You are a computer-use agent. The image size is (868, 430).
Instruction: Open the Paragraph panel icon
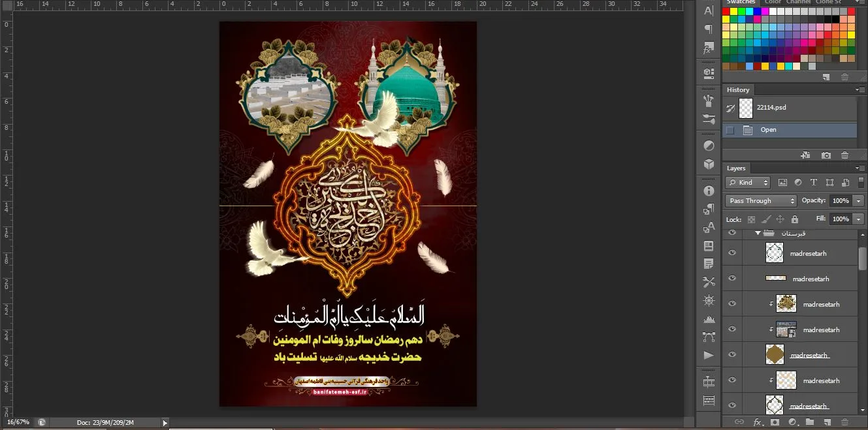[709, 29]
